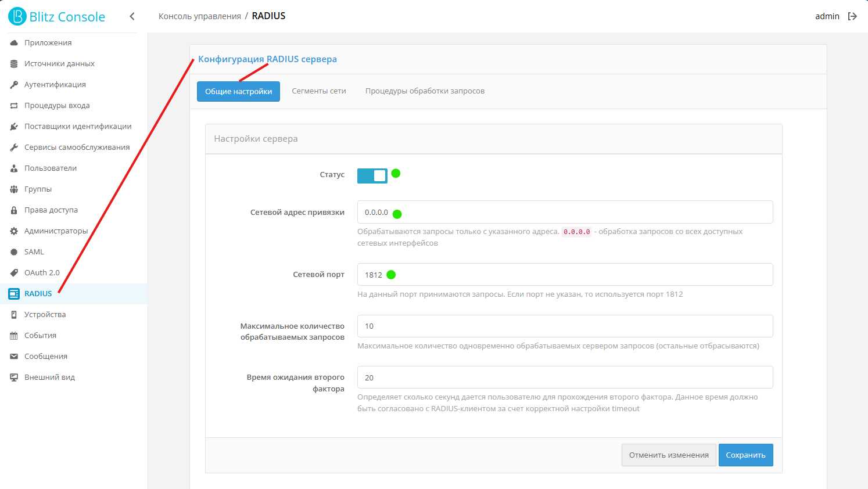Click the Сетевой порт input field
Viewport: 868px width, 489px height.
coord(565,275)
